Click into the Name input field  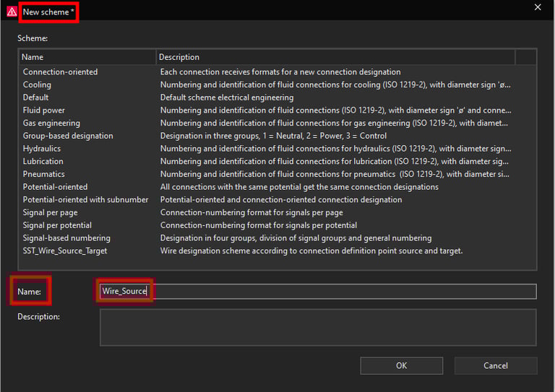pyautogui.click(x=318, y=291)
